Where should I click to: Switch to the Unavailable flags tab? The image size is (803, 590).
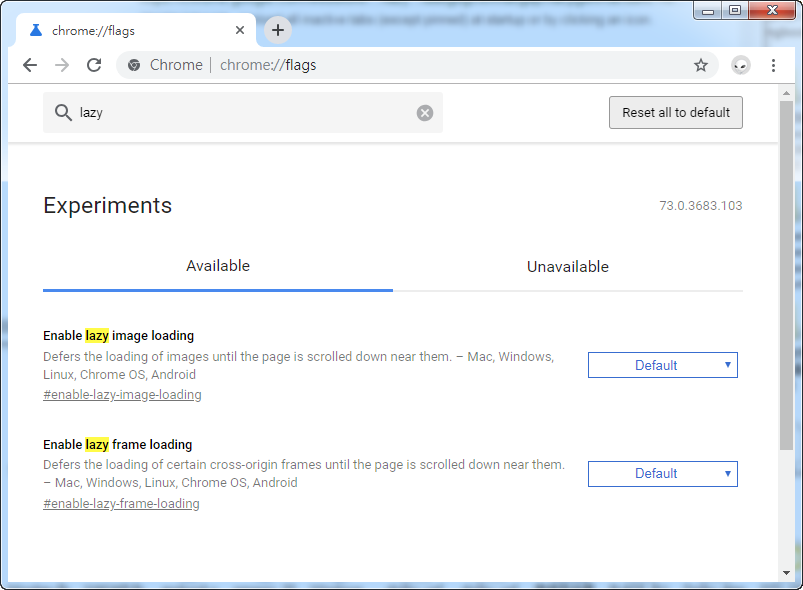567,266
